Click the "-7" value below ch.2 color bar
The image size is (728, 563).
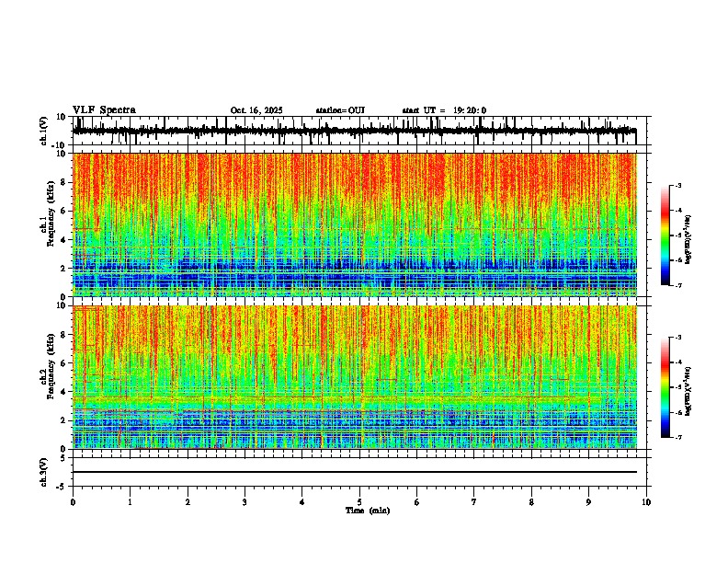[x=678, y=438]
